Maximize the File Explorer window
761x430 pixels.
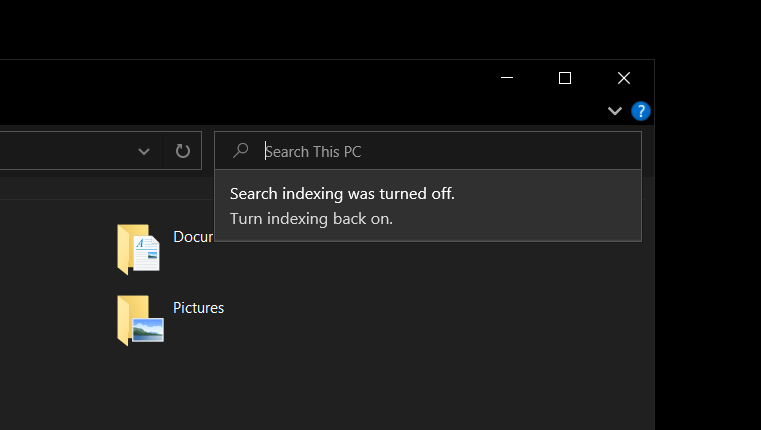tap(565, 78)
